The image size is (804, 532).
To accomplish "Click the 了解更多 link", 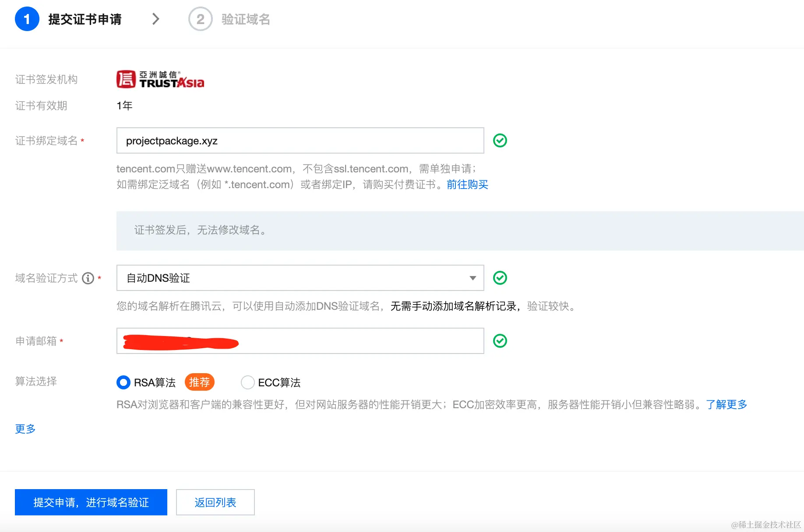I will [726, 404].
